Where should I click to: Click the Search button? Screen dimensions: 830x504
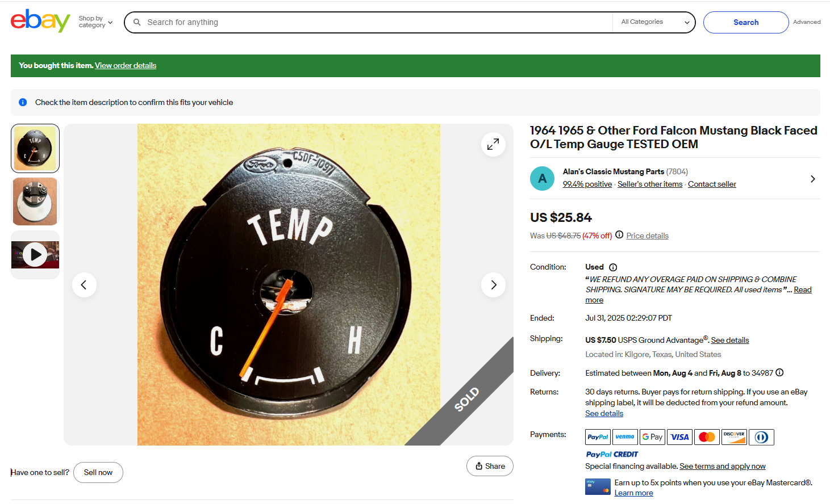pos(745,22)
